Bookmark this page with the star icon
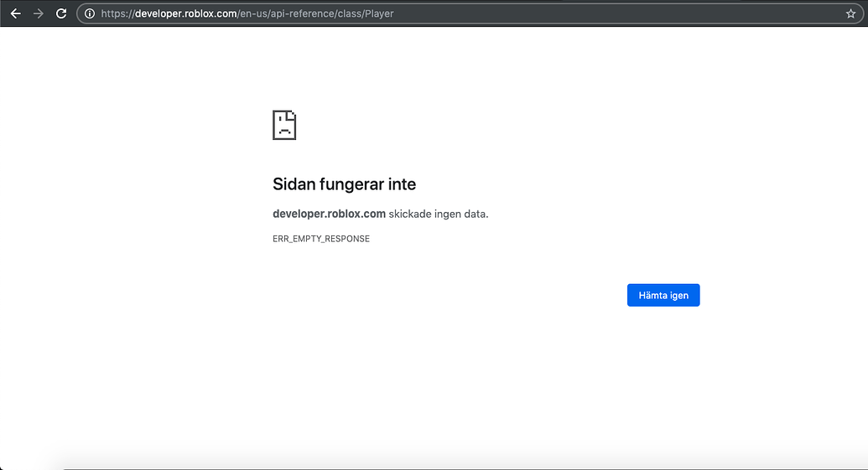Screen dimensions: 868x470 851,13
